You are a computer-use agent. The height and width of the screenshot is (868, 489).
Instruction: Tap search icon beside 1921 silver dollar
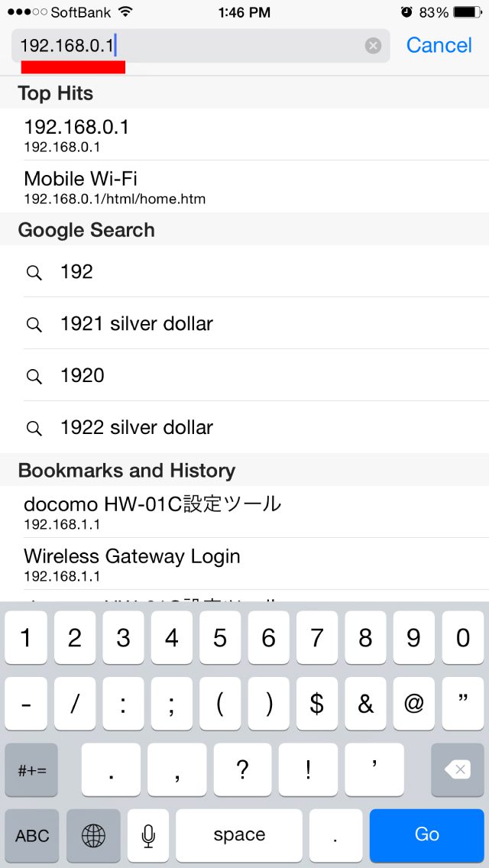[x=34, y=324]
